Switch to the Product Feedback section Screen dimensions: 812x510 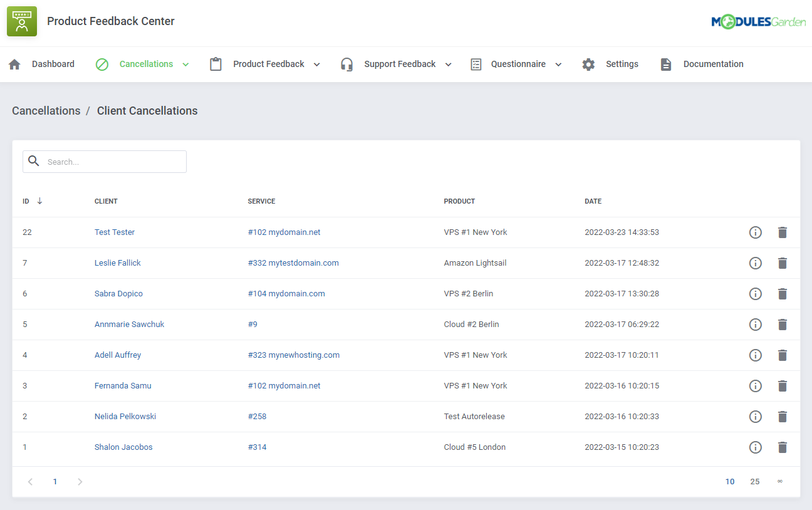[268, 63]
